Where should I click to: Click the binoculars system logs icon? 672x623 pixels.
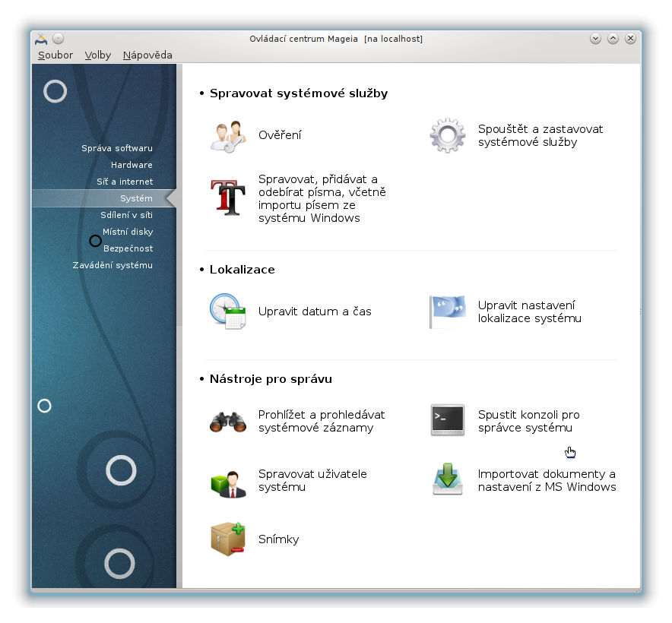(228, 421)
